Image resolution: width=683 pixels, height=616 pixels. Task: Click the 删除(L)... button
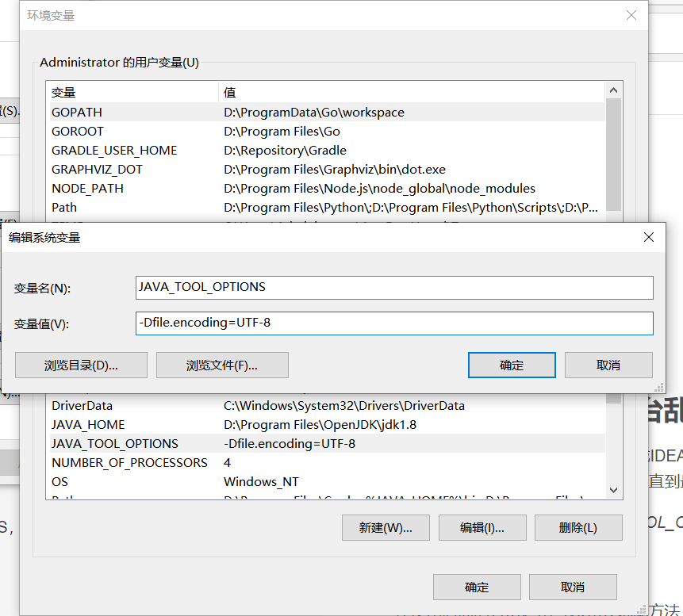pos(578,527)
